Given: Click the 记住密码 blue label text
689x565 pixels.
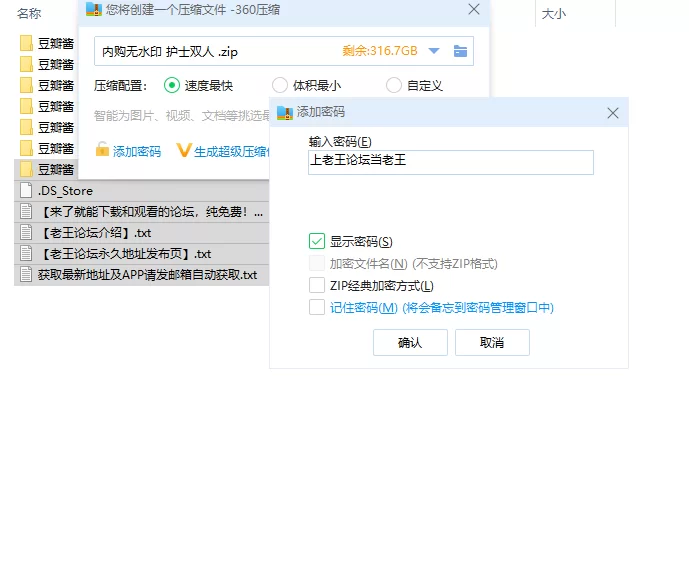Looking at the screenshot, I should click(442, 308).
